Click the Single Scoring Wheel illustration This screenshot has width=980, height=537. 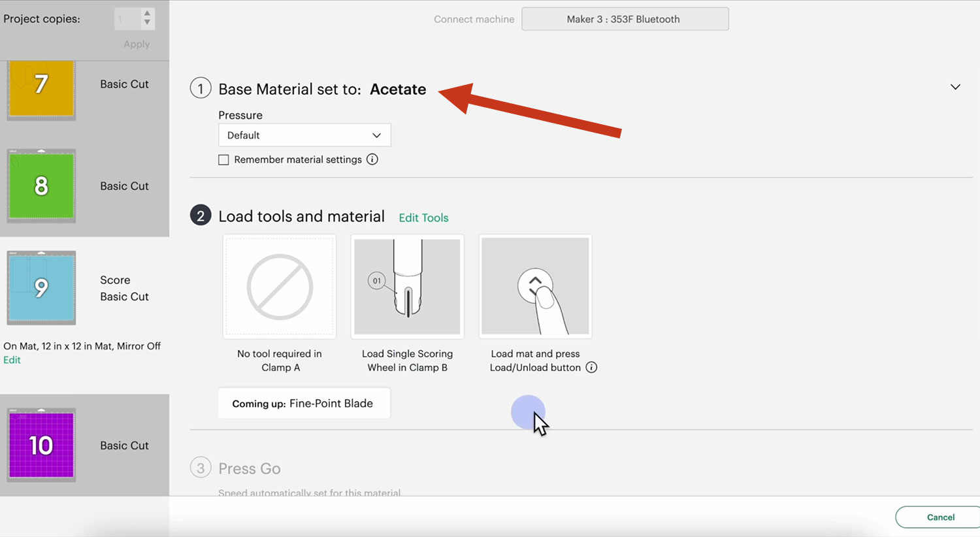[x=407, y=286]
